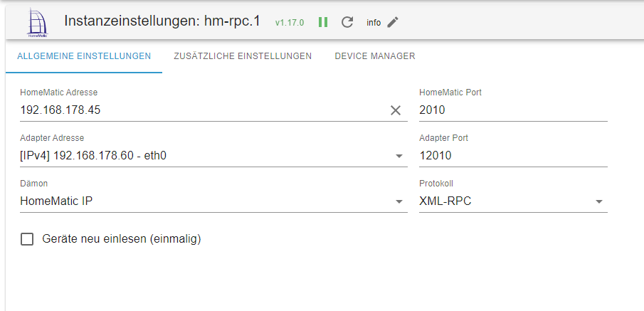644x311 pixels.
Task: Enable Geräte neu einlesen checkbox
Action: click(x=28, y=239)
